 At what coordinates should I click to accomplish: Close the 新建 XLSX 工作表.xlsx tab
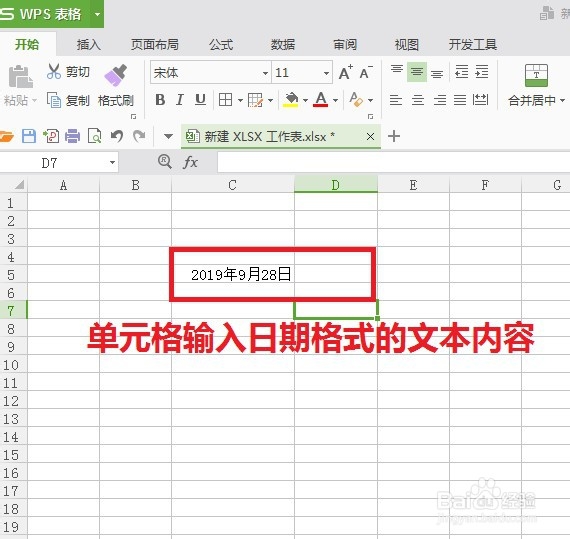[x=370, y=137]
